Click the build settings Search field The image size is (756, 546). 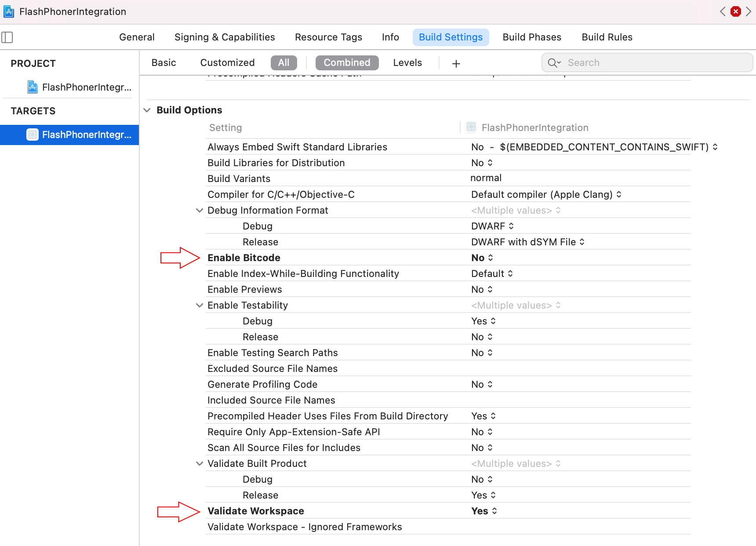(647, 63)
